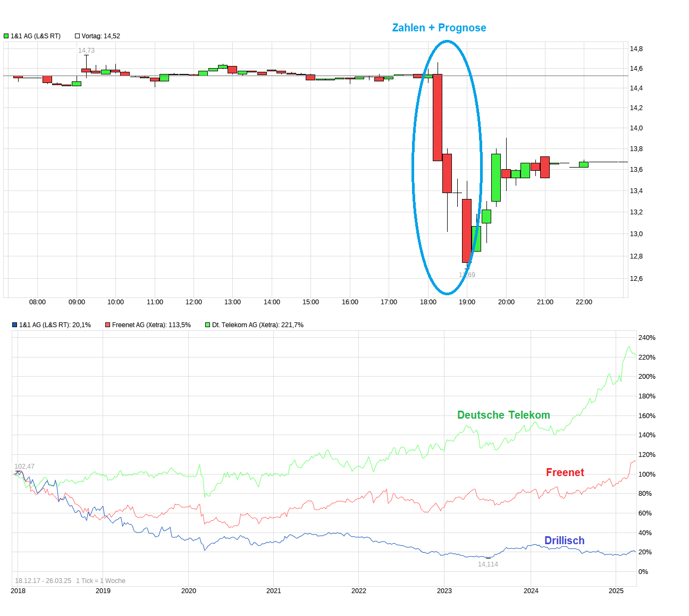Select the 2025 label on the timeline

click(x=616, y=590)
